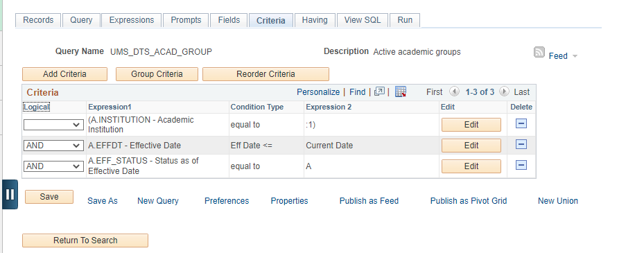This screenshot has height=253, width=644.
Task: Open Logical dropdown for Institution row
Action: coord(53,125)
